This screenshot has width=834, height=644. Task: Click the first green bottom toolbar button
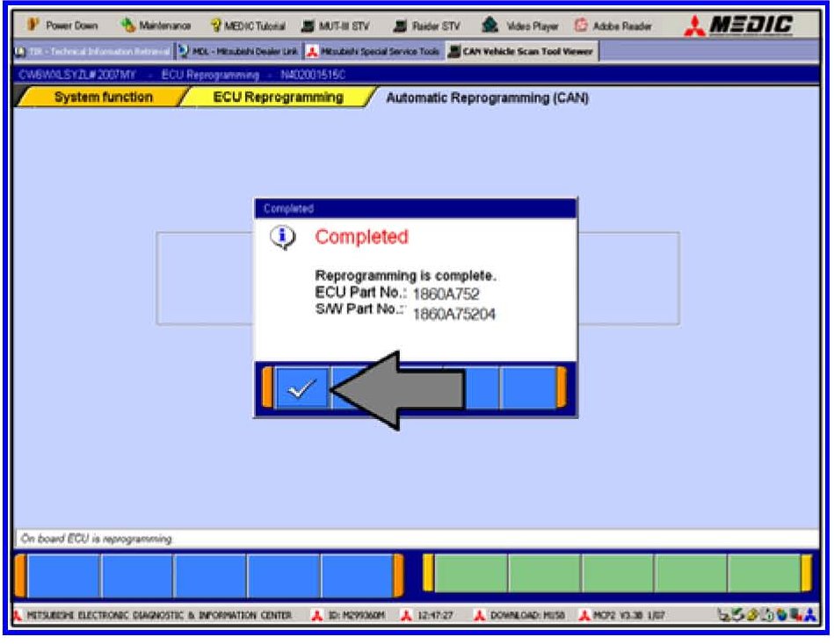(x=470, y=575)
